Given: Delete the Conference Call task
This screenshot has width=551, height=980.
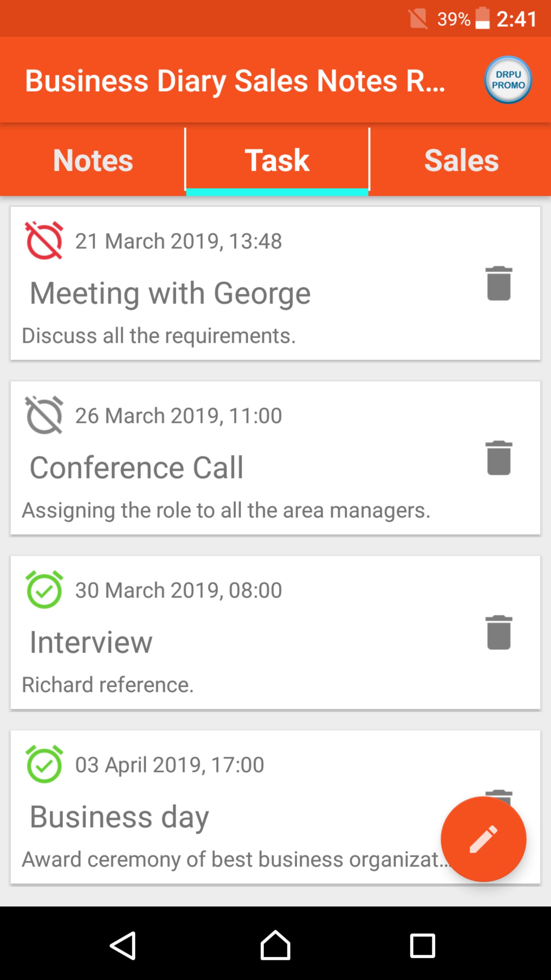Looking at the screenshot, I should coord(498,458).
